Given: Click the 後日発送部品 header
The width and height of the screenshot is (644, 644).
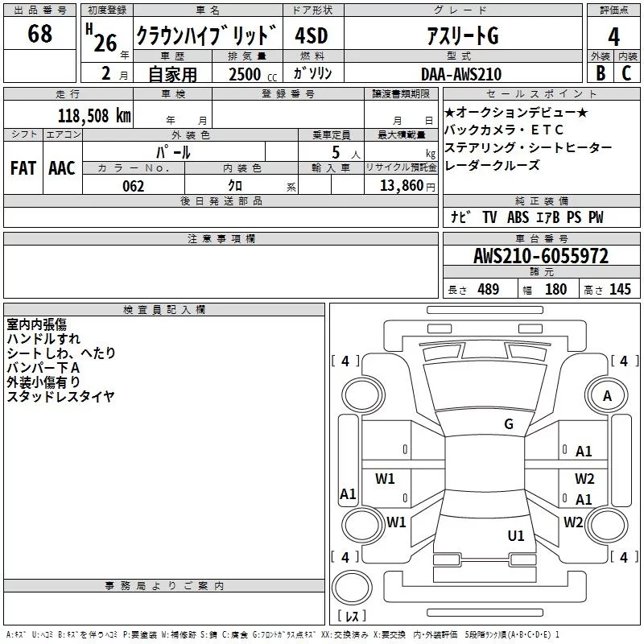Looking at the screenshot, I should [221, 200].
